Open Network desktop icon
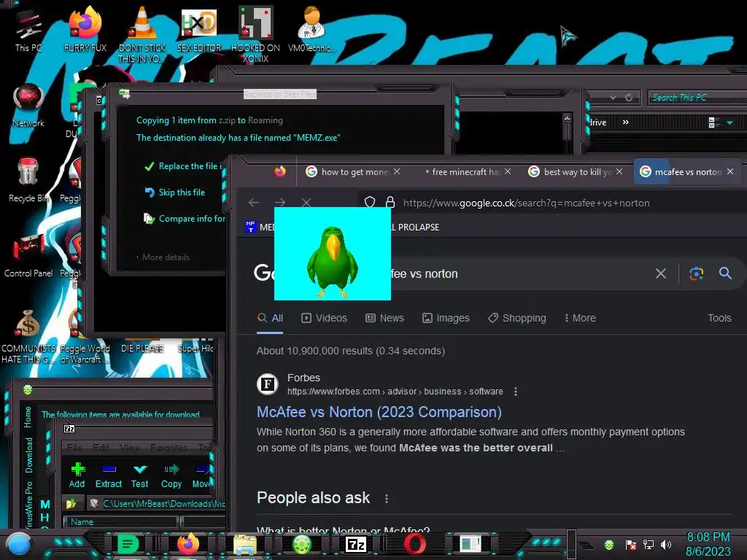This screenshot has width=747, height=560. pyautogui.click(x=28, y=106)
